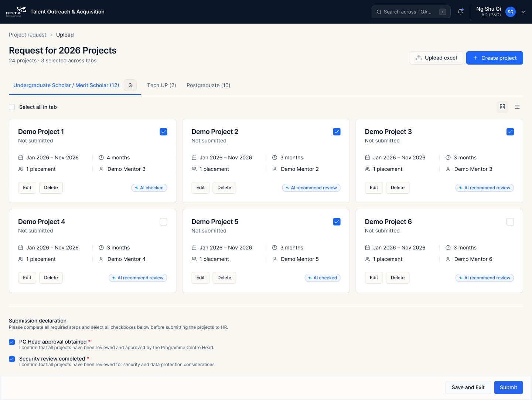Edit Demo Project 4
532x400 pixels.
(27, 278)
